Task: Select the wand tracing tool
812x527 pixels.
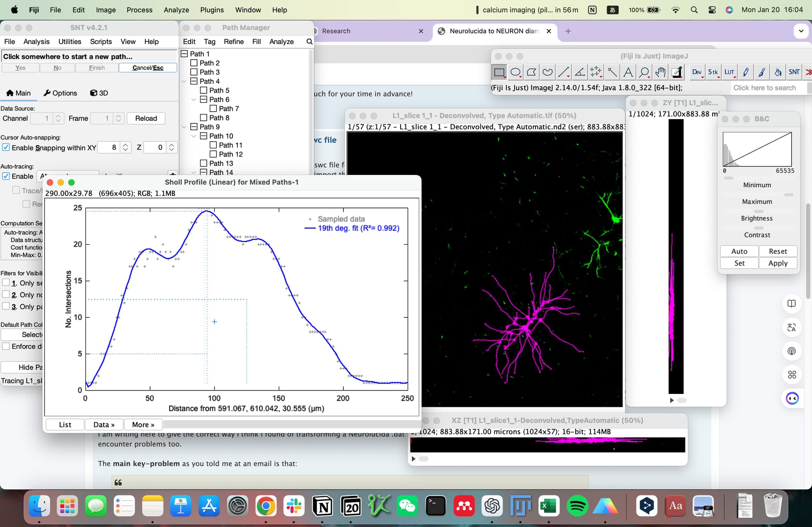Action: coord(612,72)
